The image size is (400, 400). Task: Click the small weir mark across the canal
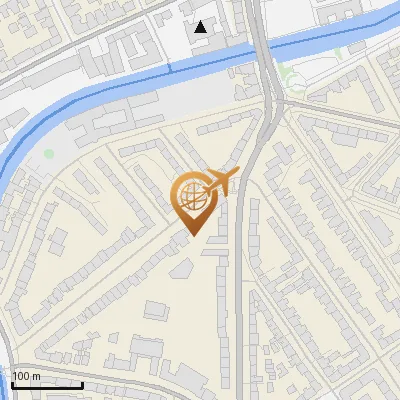[170, 69]
